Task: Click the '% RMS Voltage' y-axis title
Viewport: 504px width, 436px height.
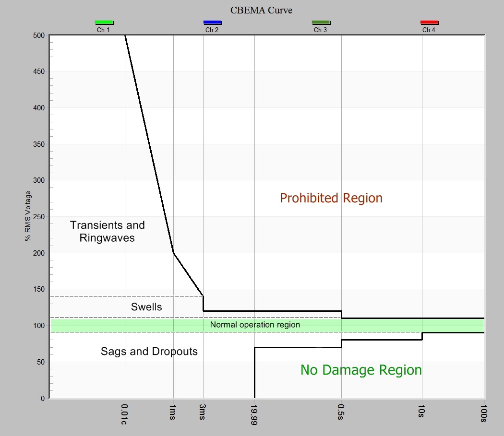Action: [28, 215]
